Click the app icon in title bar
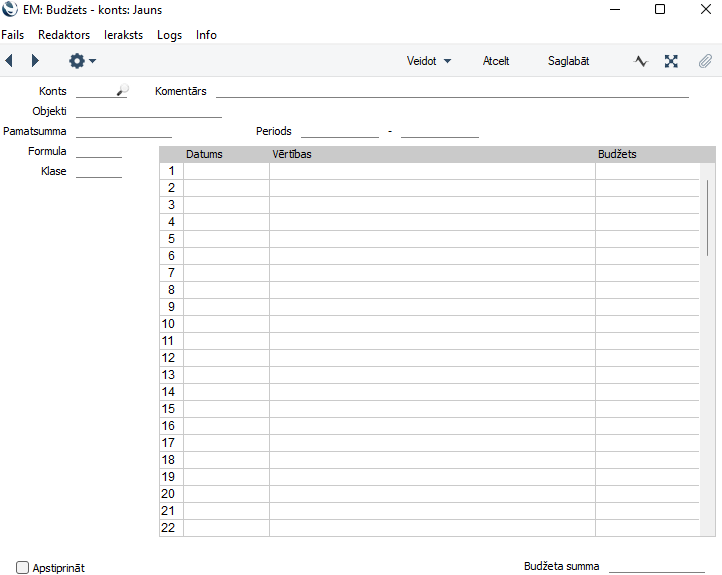The height and width of the screenshot is (575, 722). pyautogui.click(x=10, y=9)
